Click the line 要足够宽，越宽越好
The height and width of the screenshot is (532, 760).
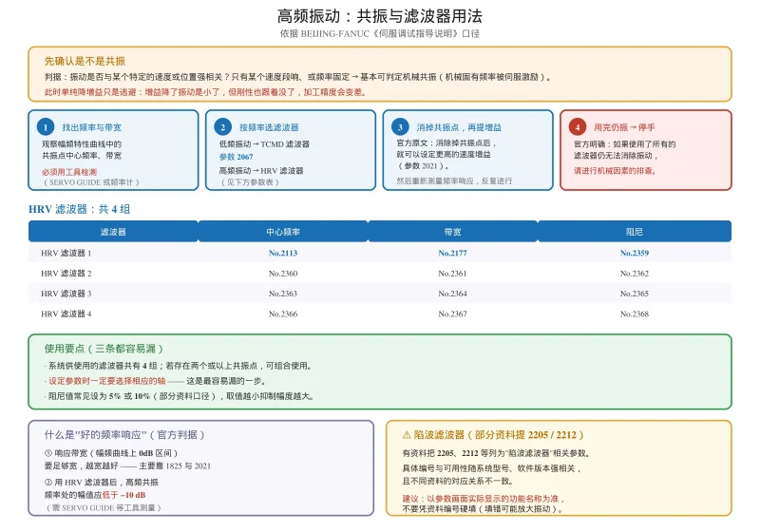(x=127, y=465)
